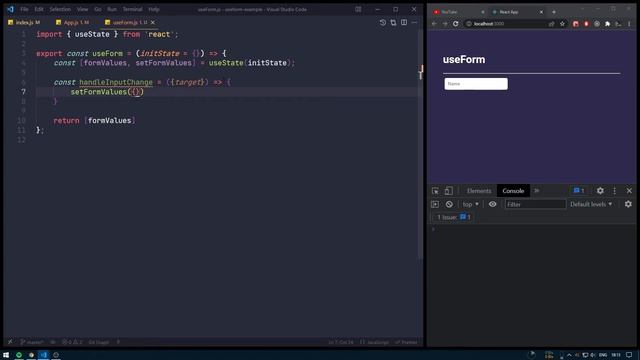Open the Windows Start menu
Image resolution: width=640 pixels, height=360 pixels.
6,355
